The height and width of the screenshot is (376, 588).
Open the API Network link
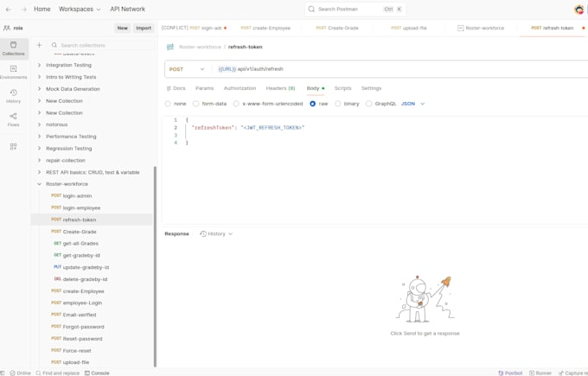pyautogui.click(x=127, y=9)
